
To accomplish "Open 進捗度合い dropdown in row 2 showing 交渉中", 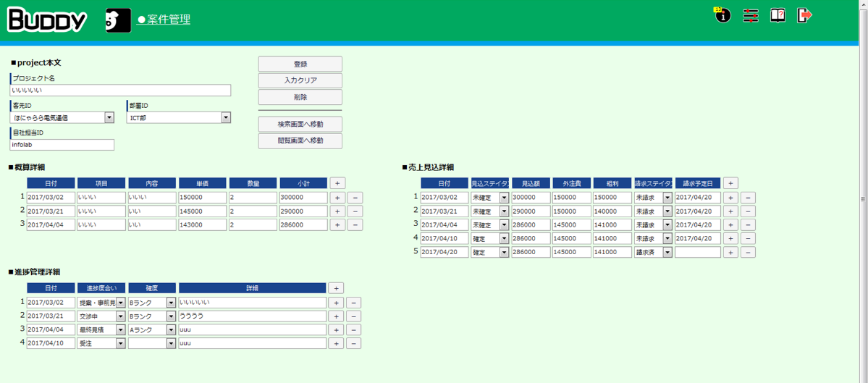I will click(120, 316).
